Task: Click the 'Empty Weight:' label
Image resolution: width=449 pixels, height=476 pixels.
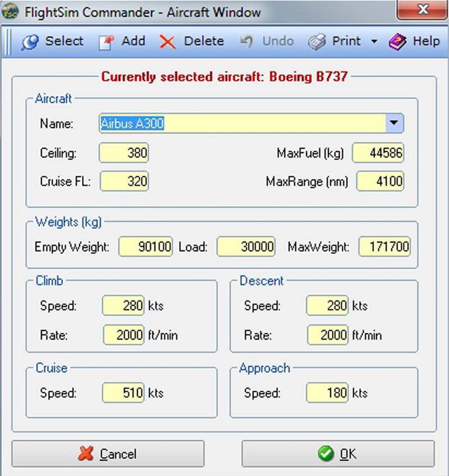Action: point(72,247)
